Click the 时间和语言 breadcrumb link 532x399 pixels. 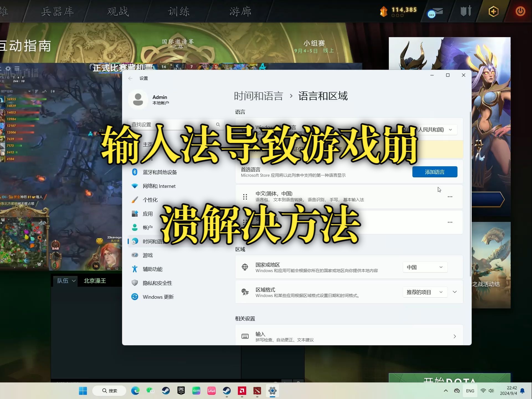coord(258,96)
